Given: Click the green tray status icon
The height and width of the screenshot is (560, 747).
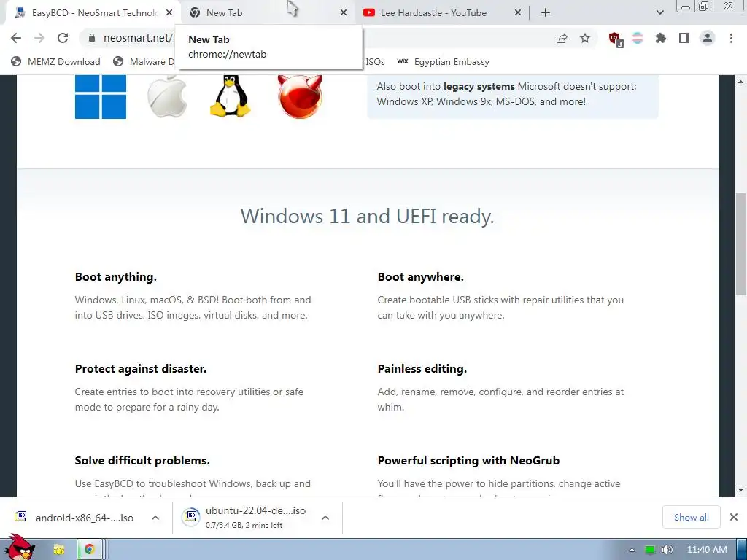Looking at the screenshot, I should (650, 550).
